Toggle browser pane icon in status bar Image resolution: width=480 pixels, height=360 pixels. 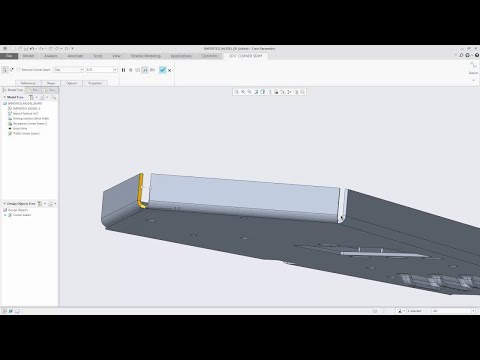click(11, 311)
